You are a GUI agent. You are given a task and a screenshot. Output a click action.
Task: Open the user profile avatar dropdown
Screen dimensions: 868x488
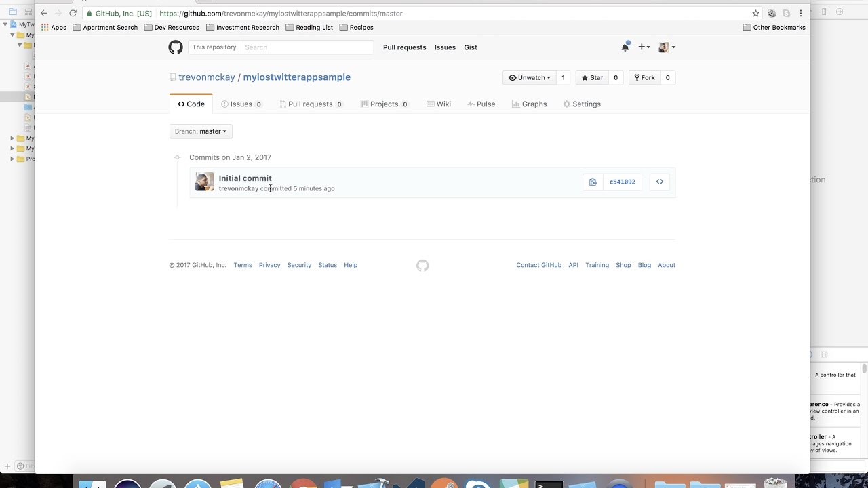(x=667, y=47)
